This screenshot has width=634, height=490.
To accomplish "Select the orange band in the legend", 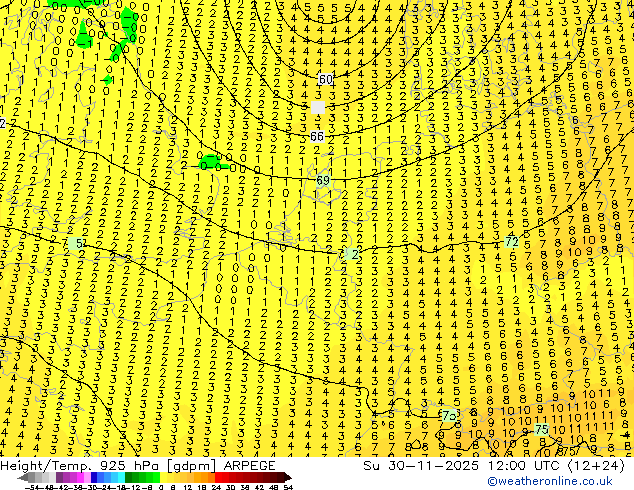I will tap(204, 477).
